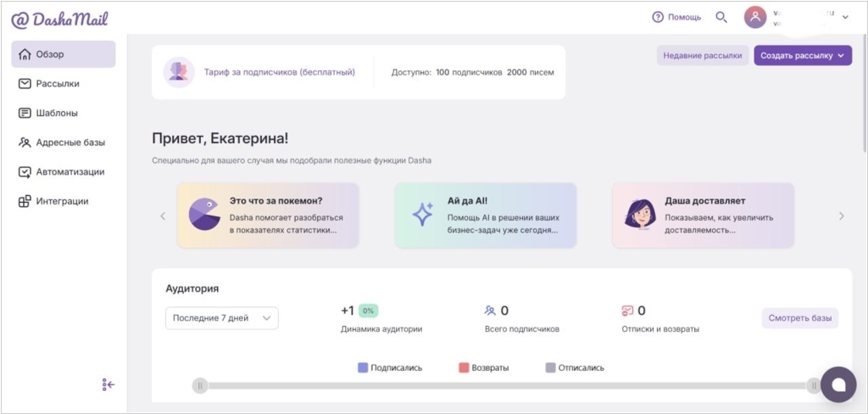Open Адресные базы in the sidebar

[x=70, y=143]
